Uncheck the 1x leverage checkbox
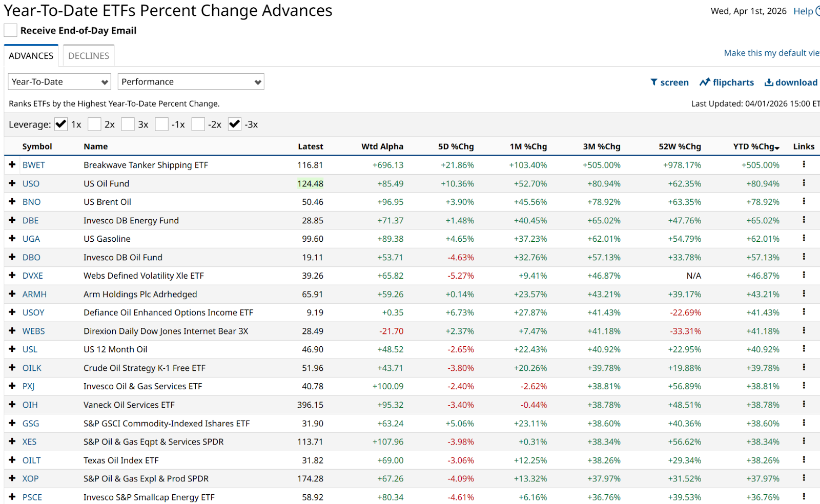Image resolution: width=820 pixels, height=504 pixels. 61,124
